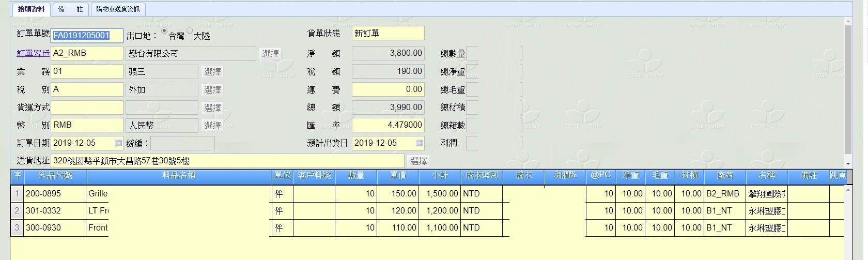The height and width of the screenshot is (260, 868).
Task: Select the 大陸 export location radio button
Action: pyautogui.click(x=190, y=31)
